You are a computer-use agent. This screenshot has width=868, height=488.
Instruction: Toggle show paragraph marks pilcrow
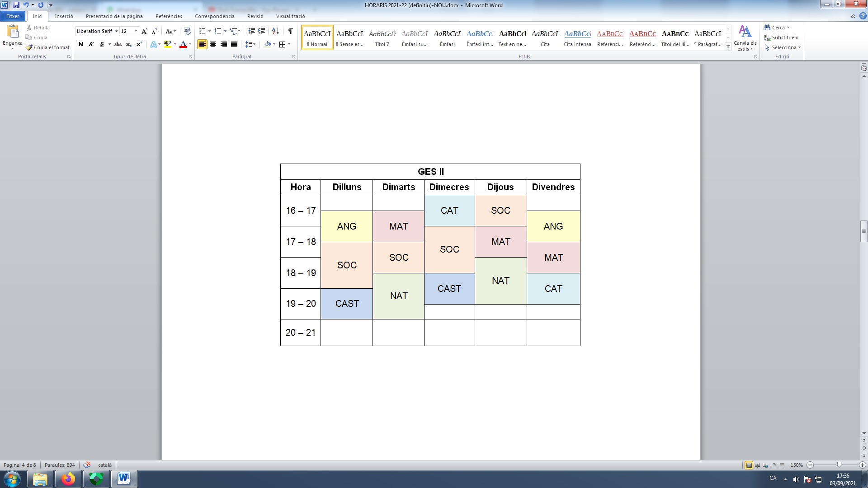point(290,31)
